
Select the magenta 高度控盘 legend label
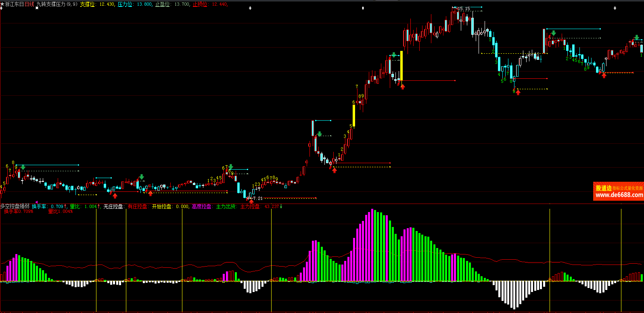tap(201, 206)
